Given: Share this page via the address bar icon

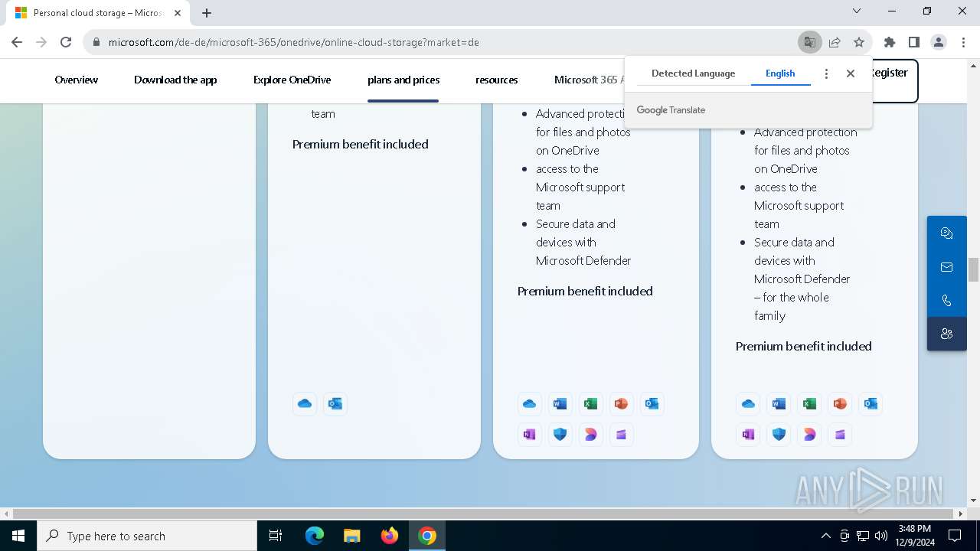Looking at the screenshot, I should (x=835, y=42).
